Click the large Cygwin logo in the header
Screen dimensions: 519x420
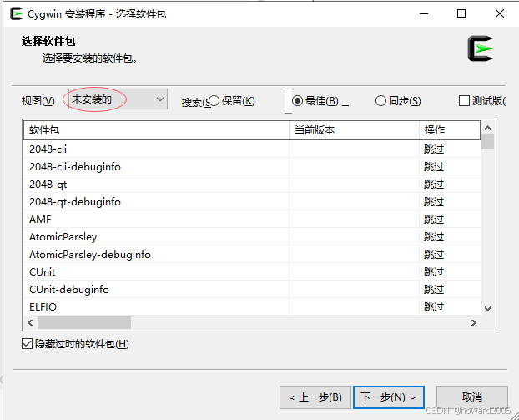481,48
